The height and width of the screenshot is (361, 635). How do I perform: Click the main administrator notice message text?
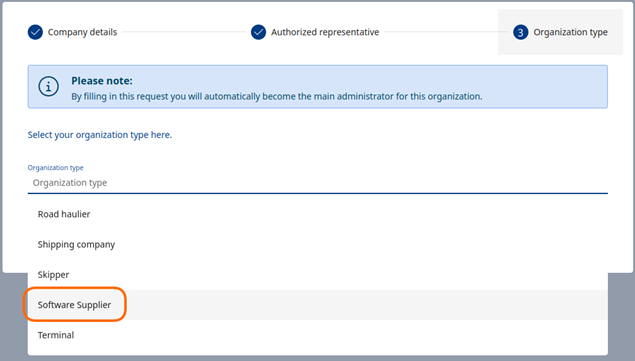click(277, 96)
